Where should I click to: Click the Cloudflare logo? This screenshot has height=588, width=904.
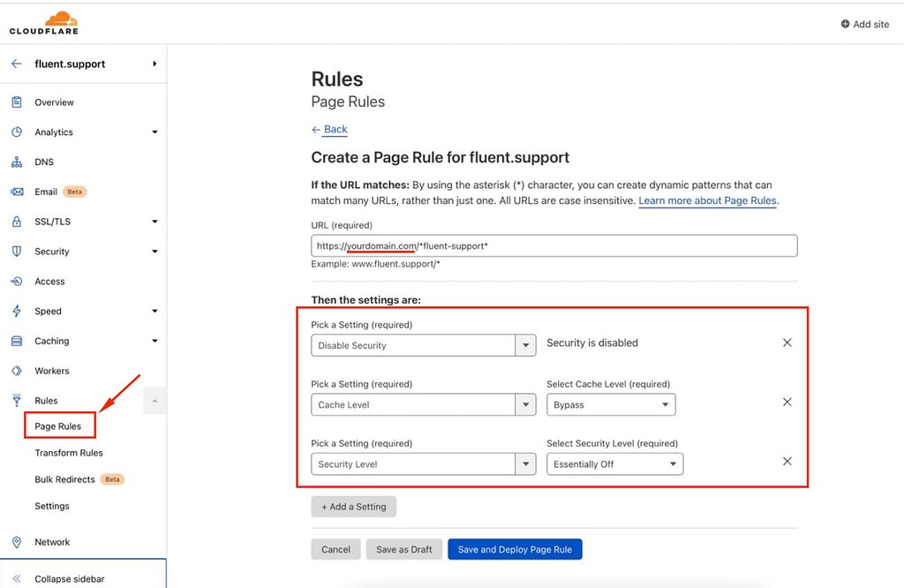point(43,23)
